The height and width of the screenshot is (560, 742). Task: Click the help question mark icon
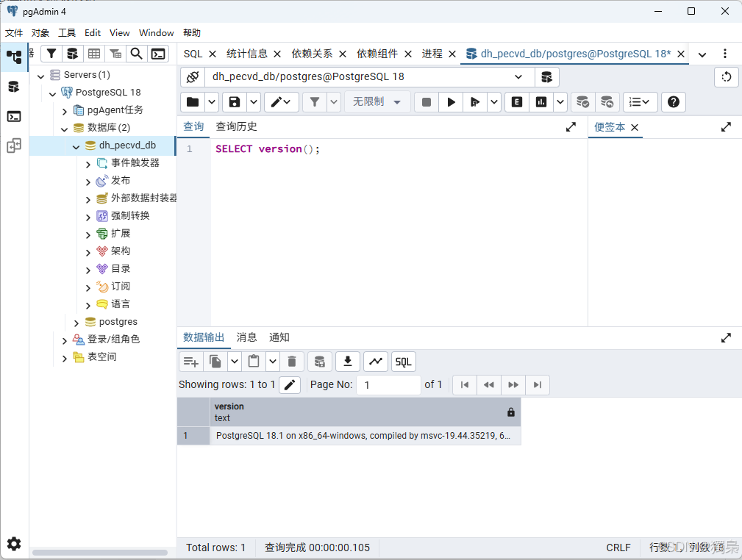point(674,101)
